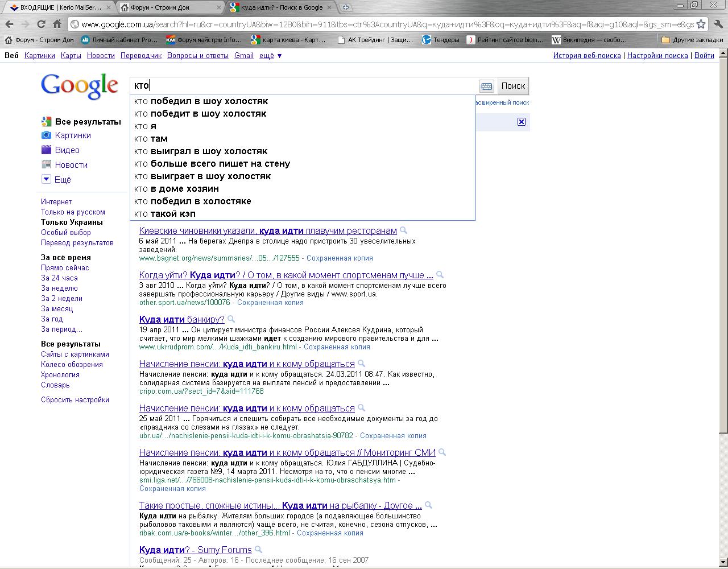Choose suggestion кто победил в шоу холостяк
The height and width of the screenshot is (569, 728).
(x=302, y=101)
